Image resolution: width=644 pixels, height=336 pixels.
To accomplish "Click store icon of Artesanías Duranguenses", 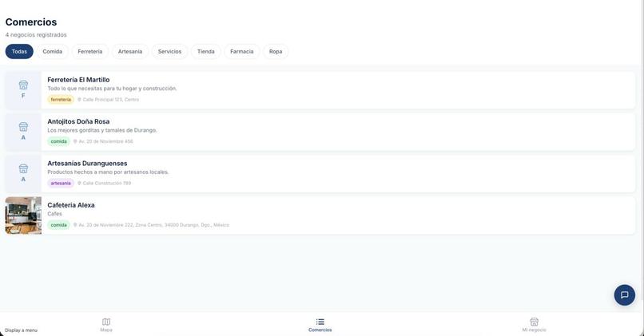I will coord(23,168).
